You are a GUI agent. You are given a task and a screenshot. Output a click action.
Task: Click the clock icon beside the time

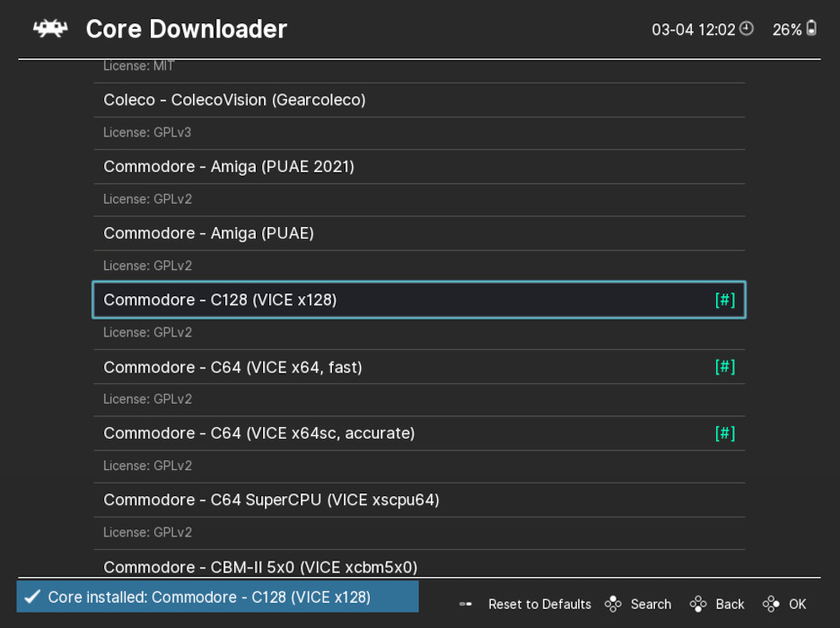pos(745,29)
